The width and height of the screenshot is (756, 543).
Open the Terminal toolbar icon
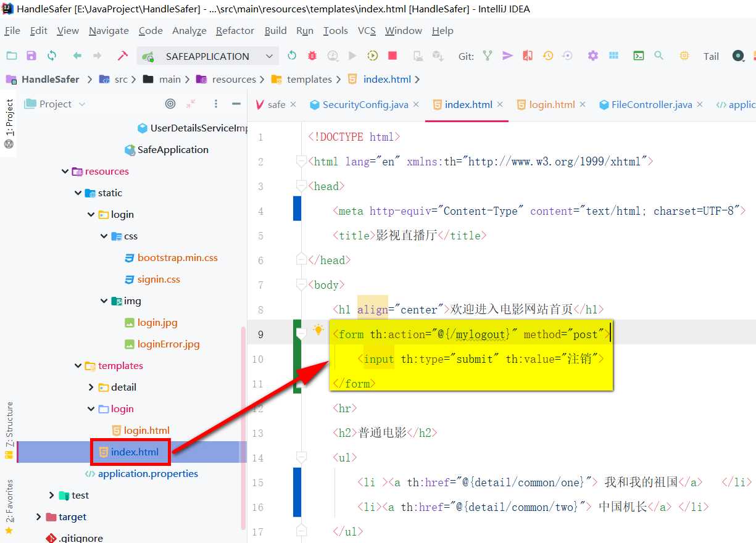point(639,56)
